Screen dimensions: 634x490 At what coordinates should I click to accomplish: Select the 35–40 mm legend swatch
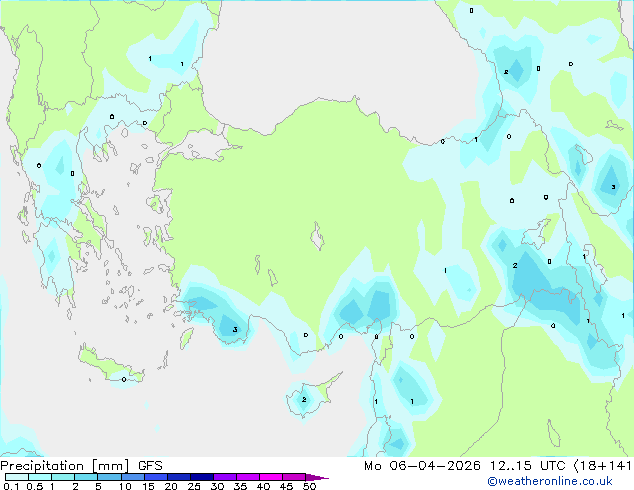pyautogui.click(x=248, y=477)
